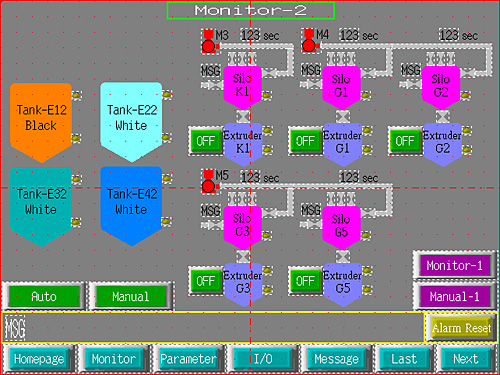This screenshot has height=375, width=500.
Task: Select the Silo G2 hopper
Action: point(441,88)
